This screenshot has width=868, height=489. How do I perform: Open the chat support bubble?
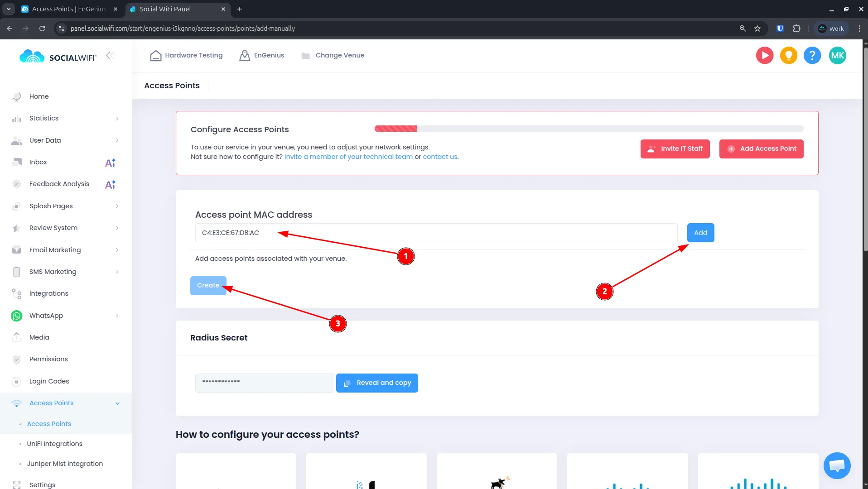(837, 465)
